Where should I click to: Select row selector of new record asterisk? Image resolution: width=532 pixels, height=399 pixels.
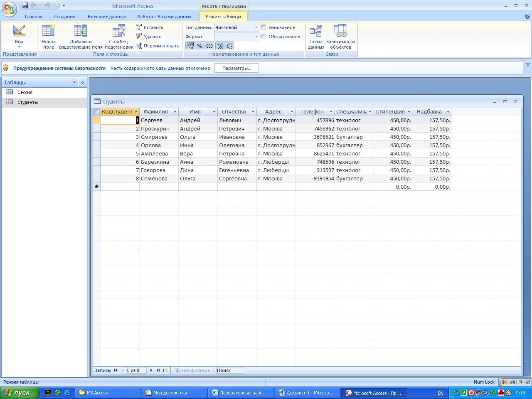pyautogui.click(x=96, y=187)
